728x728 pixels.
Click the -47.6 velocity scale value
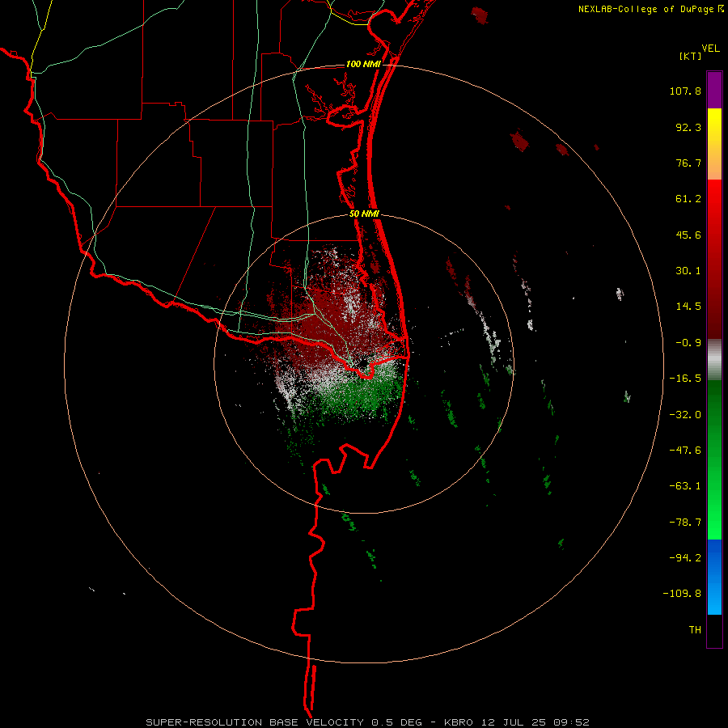point(685,451)
